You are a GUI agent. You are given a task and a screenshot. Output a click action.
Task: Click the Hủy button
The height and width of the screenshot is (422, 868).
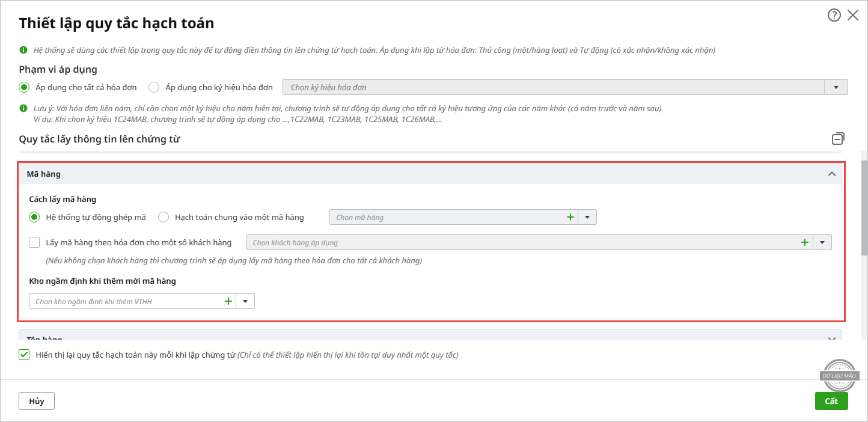click(37, 401)
